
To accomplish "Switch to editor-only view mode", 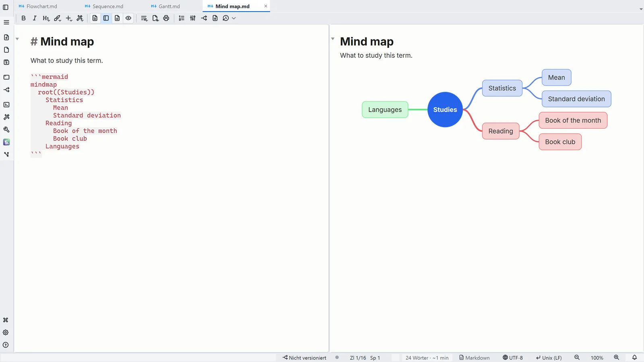I will coord(95,18).
